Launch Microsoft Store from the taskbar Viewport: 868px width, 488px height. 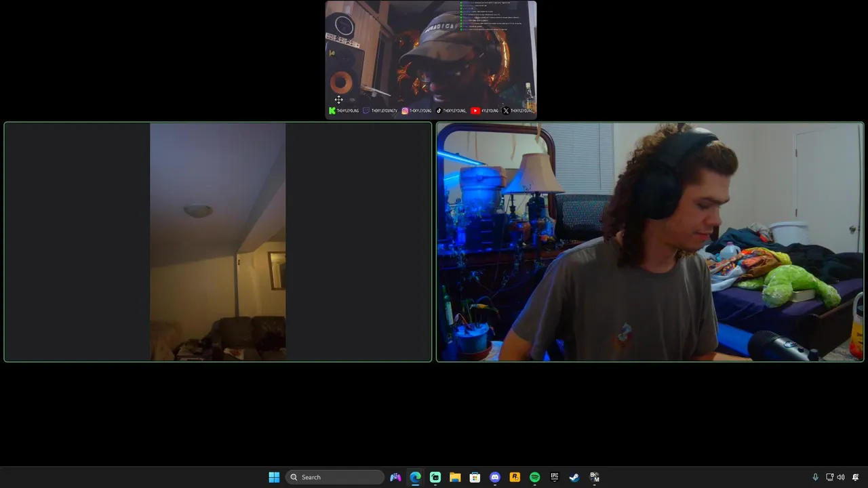(475, 477)
